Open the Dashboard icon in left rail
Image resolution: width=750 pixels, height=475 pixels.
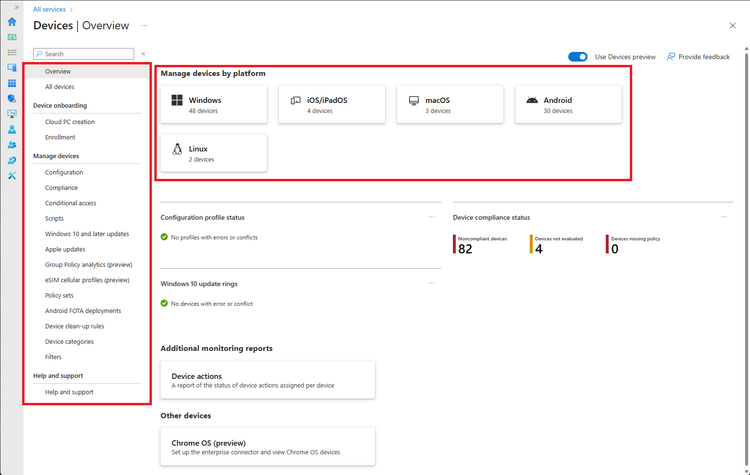pyautogui.click(x=12, y=37)
